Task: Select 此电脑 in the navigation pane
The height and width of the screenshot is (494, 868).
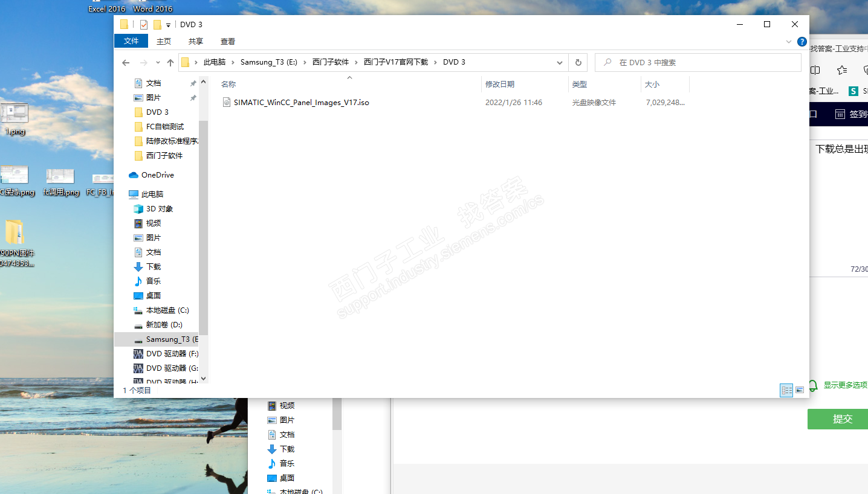Action: (x=152, y=194)
